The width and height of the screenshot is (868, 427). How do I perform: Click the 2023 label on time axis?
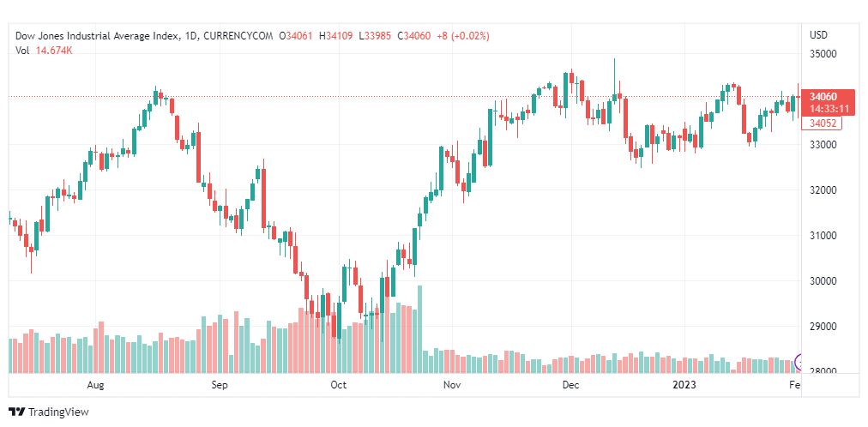684,384
